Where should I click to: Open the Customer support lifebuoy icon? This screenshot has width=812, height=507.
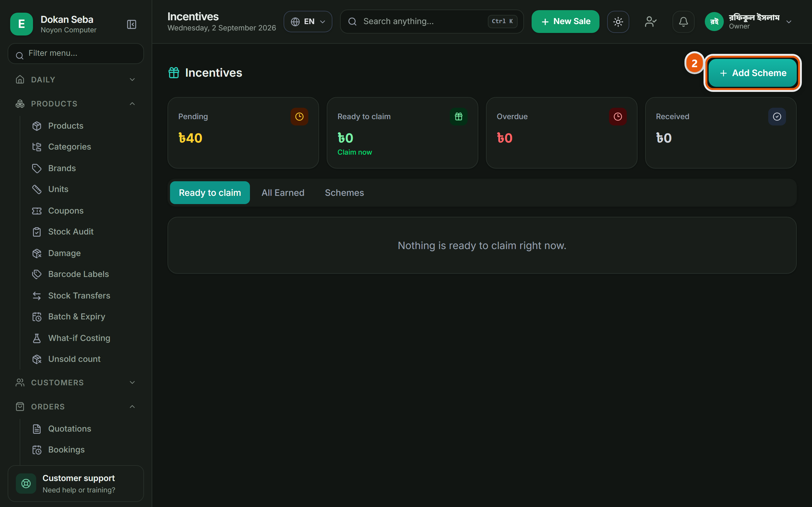26,483
